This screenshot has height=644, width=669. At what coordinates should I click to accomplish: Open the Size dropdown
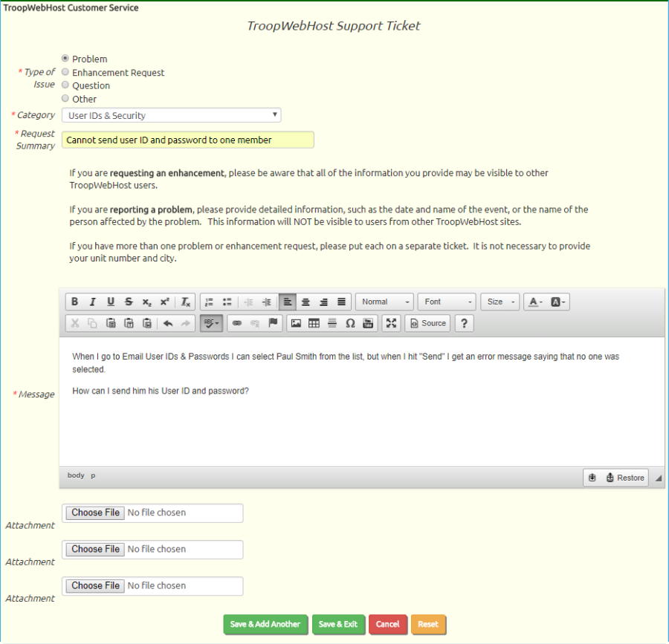(500, 302)
